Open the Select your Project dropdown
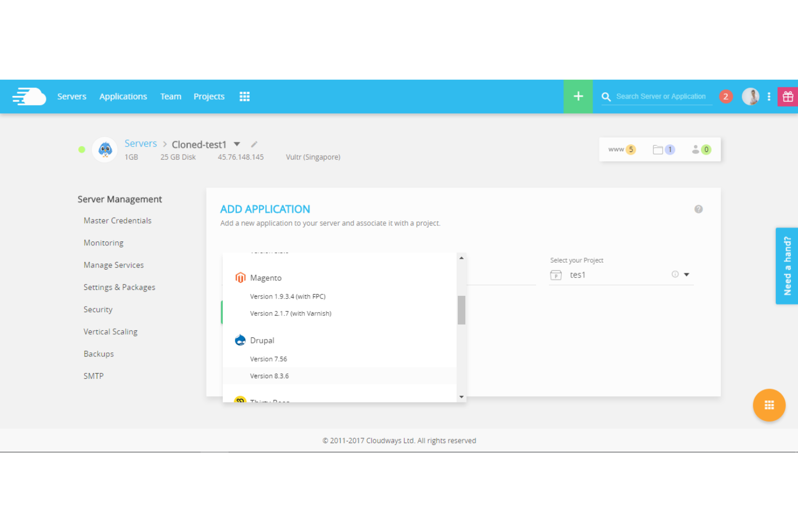Image resolution: width=798 pixels, height=532 pixels. (x=621, y=275)
